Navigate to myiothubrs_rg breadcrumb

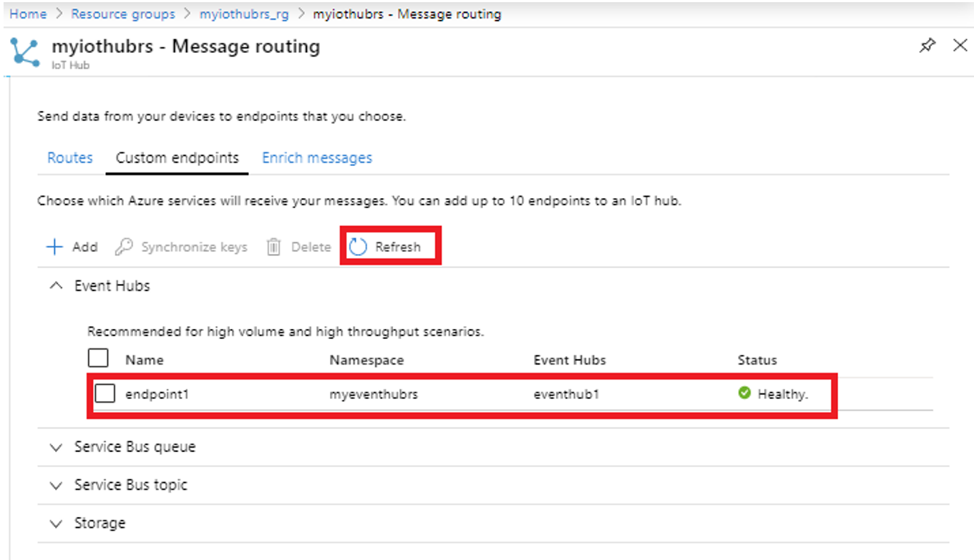coord(244,14)
